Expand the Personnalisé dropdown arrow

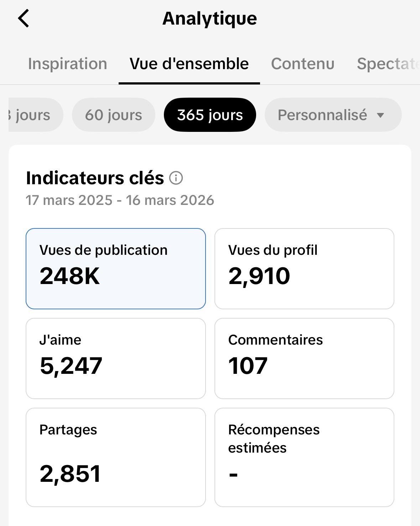pyautogui.click(x=380, y=115)
